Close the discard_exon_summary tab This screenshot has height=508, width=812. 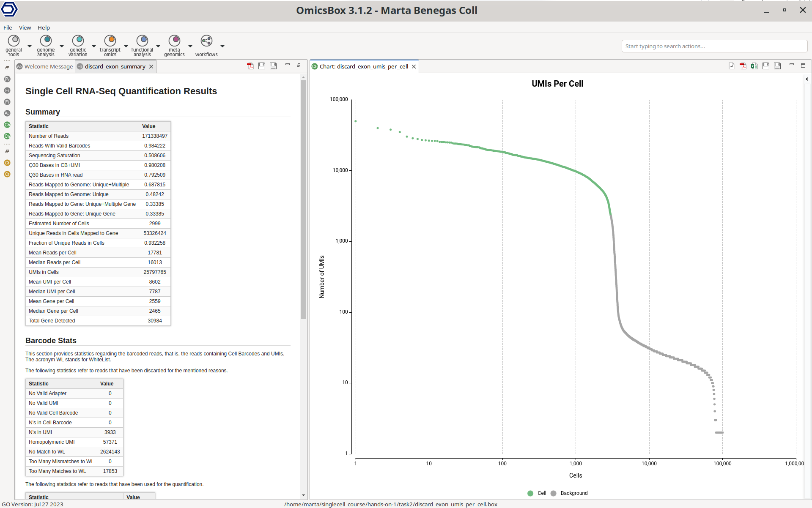point(151,66)
